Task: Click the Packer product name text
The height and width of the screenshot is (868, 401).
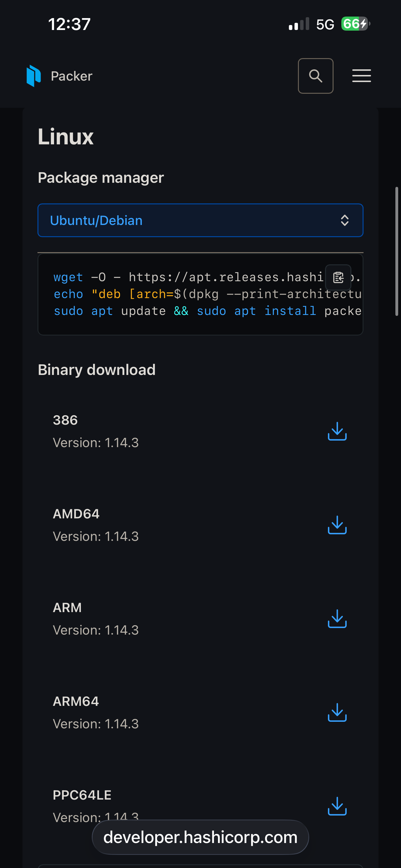Action: point(72,76)
